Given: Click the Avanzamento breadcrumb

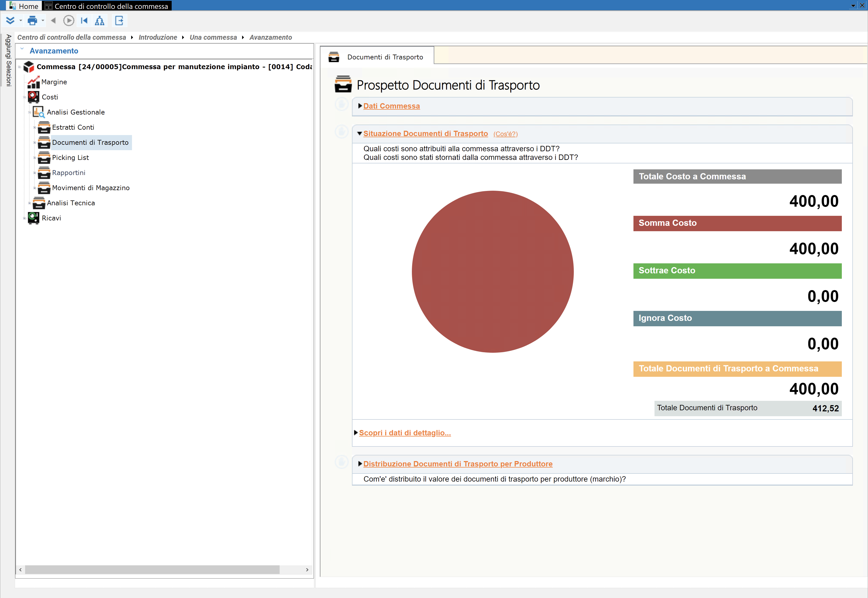Looking at the screenshot, I should click(271, 38).
